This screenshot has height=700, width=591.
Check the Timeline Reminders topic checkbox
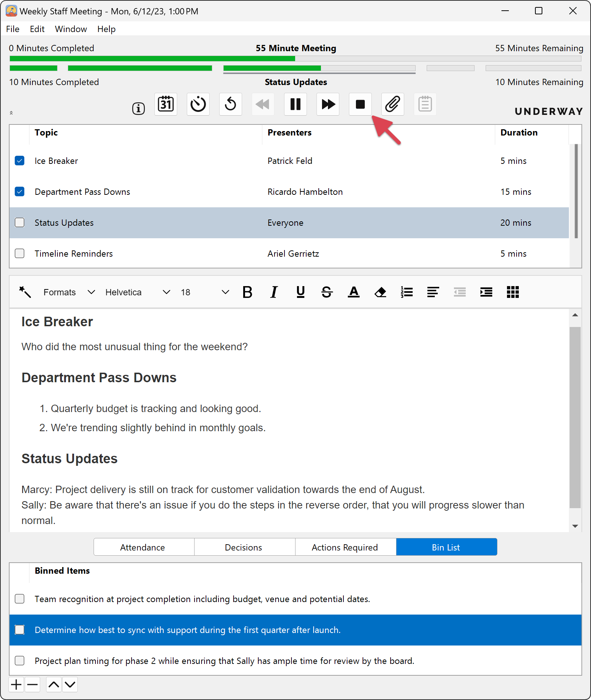click(x=20, y=254)
